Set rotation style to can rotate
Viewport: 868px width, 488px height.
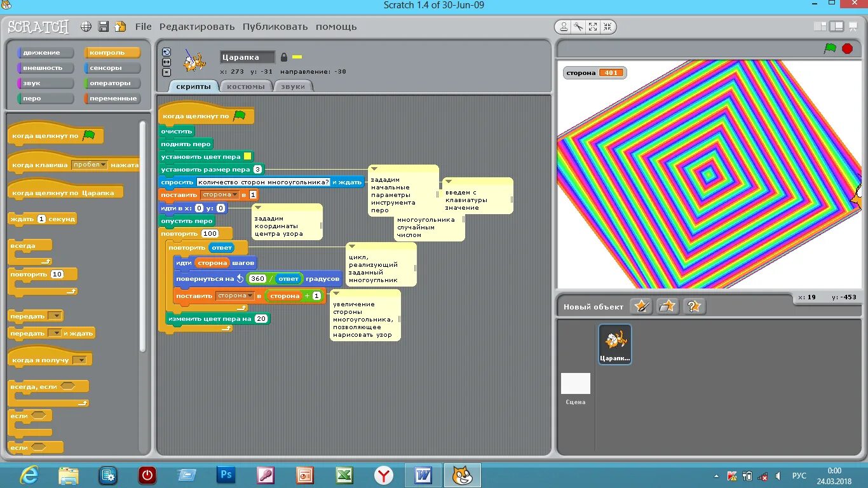click(x=166, y=52)
